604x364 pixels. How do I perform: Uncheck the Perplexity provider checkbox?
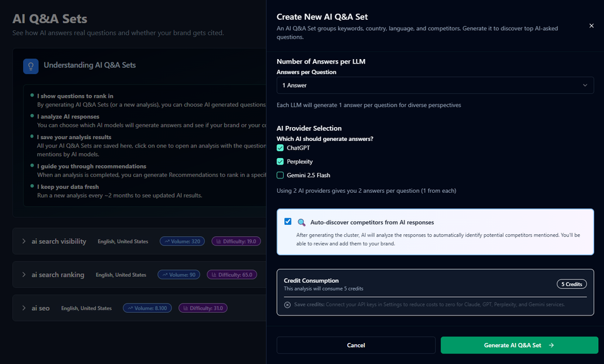pos(280,161)
